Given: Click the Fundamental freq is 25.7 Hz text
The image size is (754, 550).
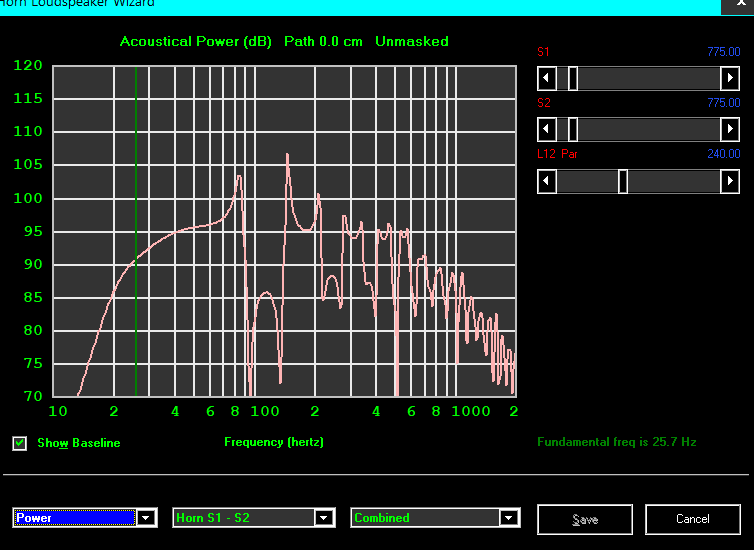Looking at the screenshot, I should point(616,442).
